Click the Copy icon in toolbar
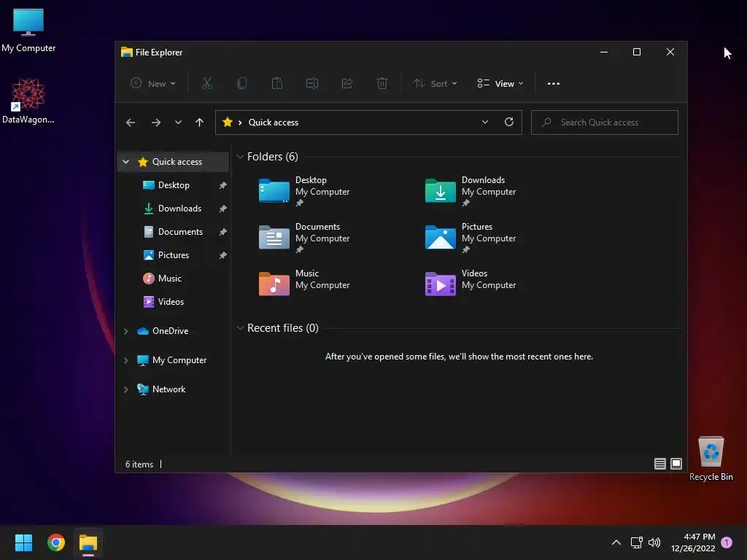This screenshot has height=560, width=747. point(242,83)
